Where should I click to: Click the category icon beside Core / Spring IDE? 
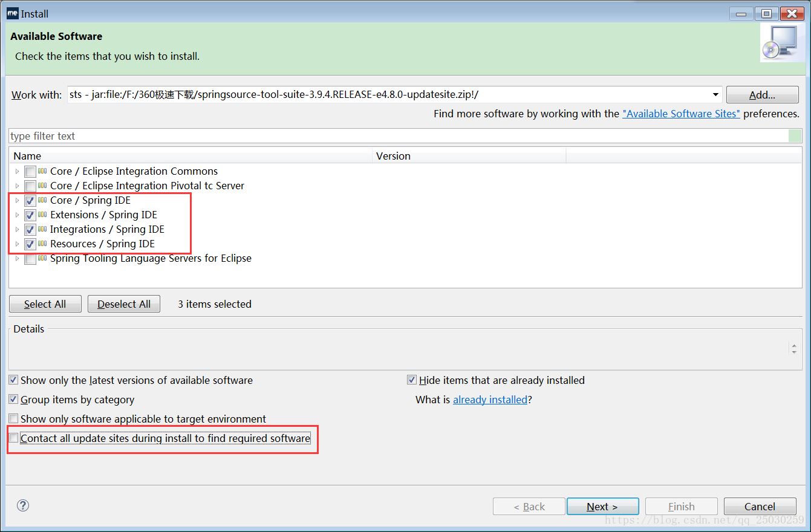click(x=42, y=200)
